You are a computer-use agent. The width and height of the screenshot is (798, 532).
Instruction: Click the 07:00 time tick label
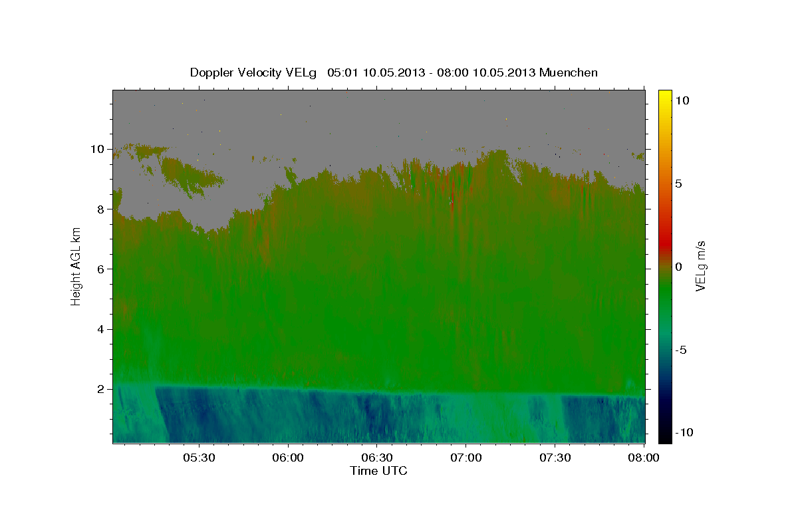click(466, 458)
